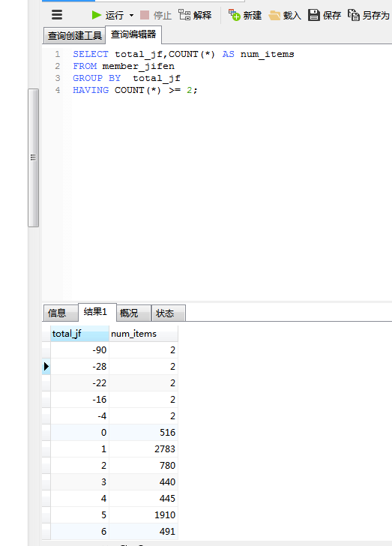Screen dimensions: 392x546
Task: Click the GROUP BY total_jf line
Action: click(127, 78)
